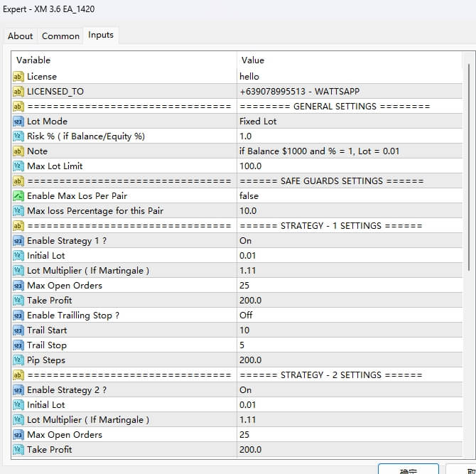Switch to the About tab
Image resolution: width=476 pixels, height=474 pixels.
click(20, 36)
